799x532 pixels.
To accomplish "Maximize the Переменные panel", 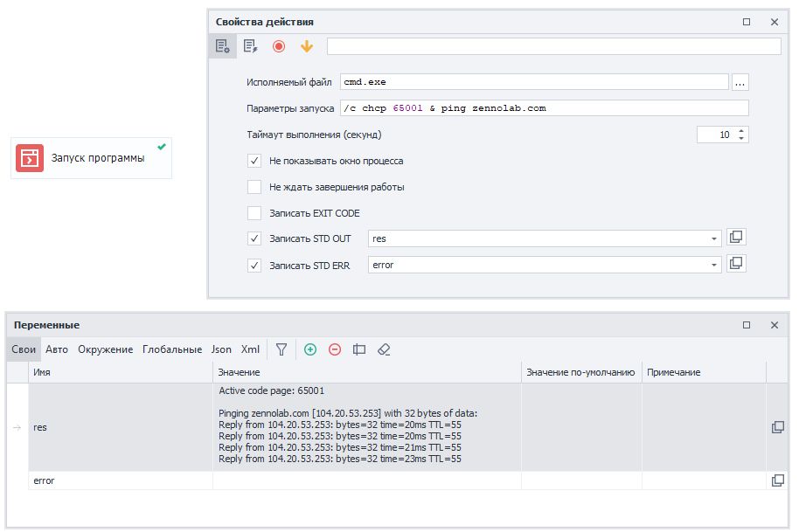I will 747,325.
